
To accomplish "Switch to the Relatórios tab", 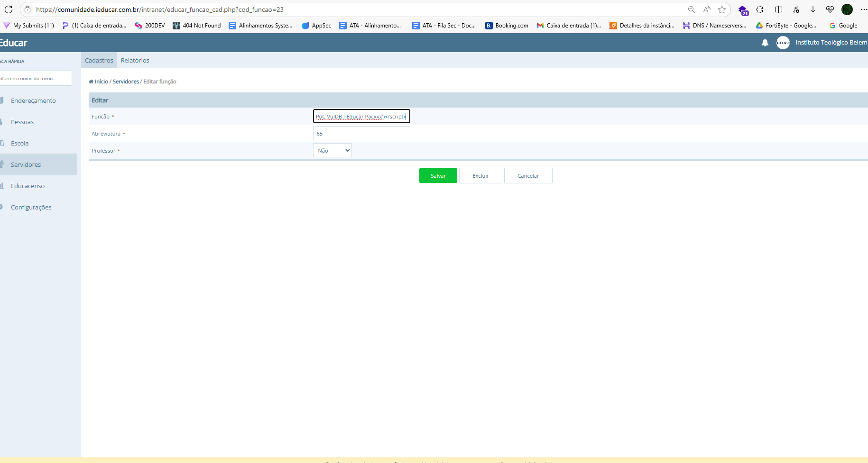I will tap(135, 60).
